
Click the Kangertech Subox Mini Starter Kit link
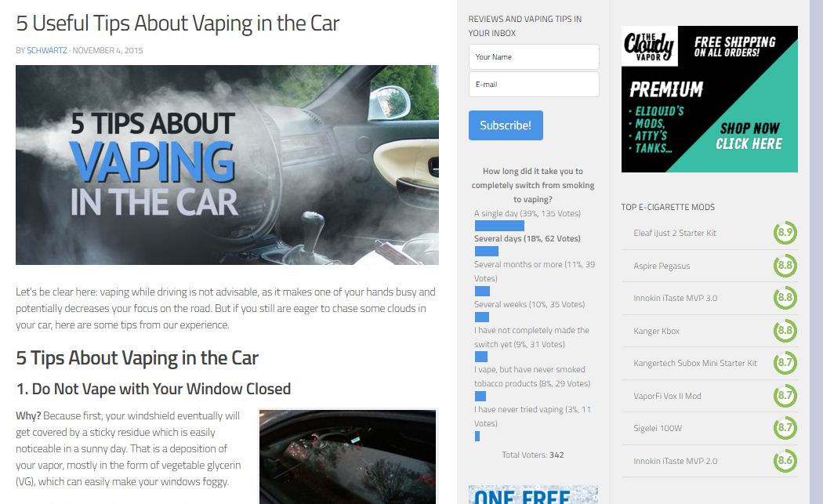[x=695, y=363]
